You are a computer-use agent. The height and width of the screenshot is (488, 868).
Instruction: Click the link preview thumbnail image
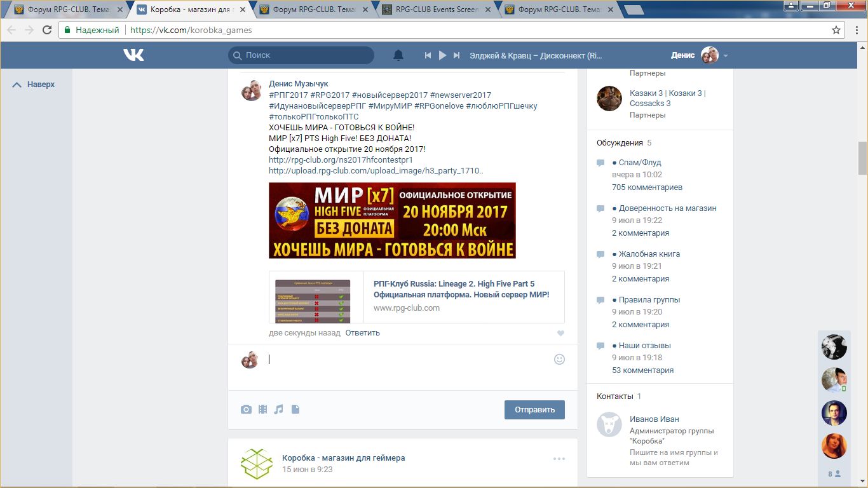(313, 300)
